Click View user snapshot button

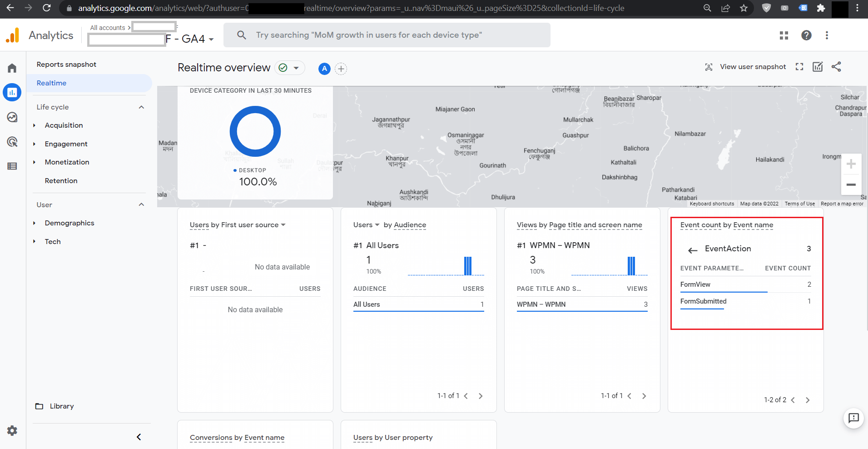point(746,67)
